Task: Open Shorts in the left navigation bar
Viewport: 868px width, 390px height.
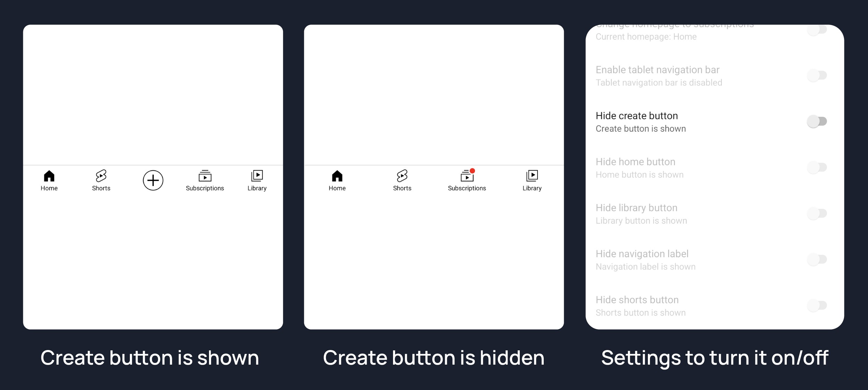Action: click(x=101, y=180)
